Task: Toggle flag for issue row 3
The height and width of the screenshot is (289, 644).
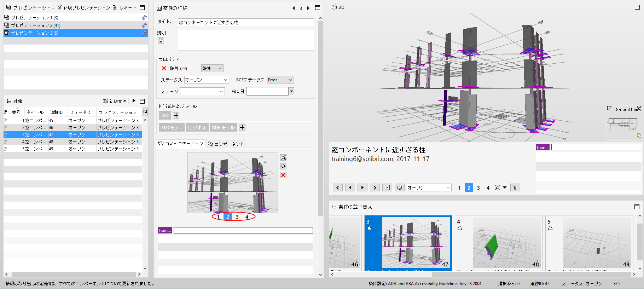Action: 6,134
